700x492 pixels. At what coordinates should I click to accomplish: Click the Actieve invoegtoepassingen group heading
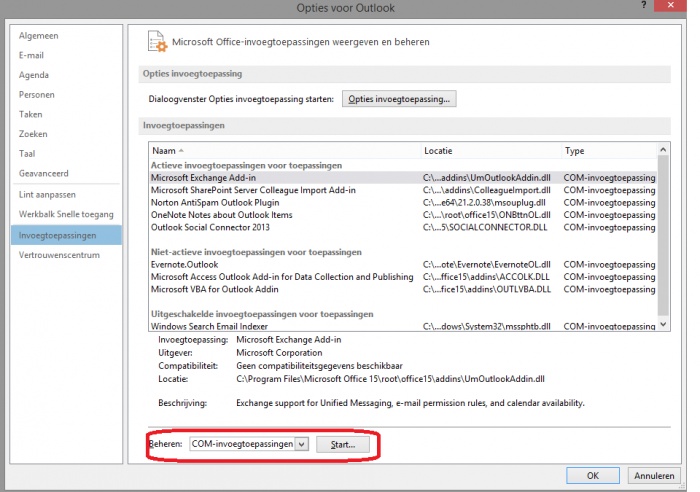tap(246, 165)
